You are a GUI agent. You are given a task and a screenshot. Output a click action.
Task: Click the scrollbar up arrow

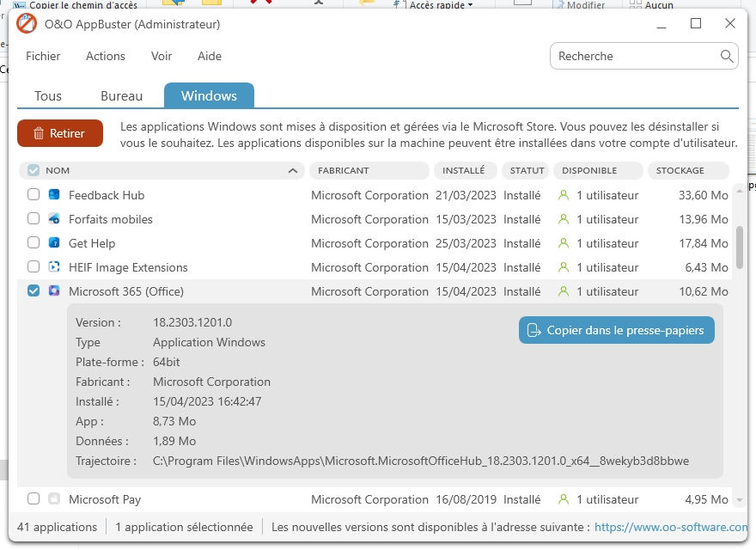coord(740,192)
